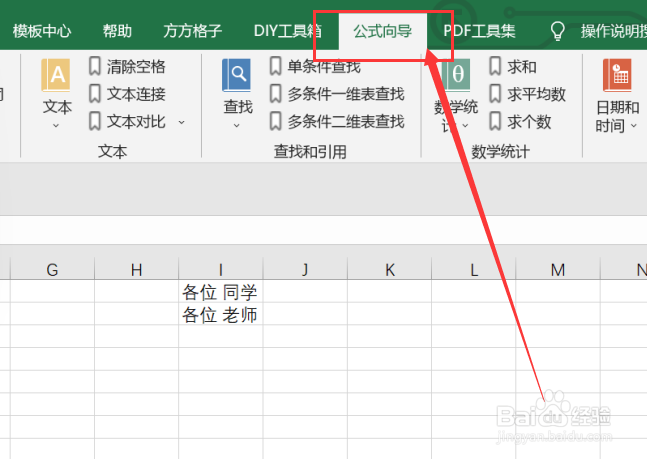
Task: Click the bookmark icon beside 多条件一维表查找
Action: [x=275, y=94]
